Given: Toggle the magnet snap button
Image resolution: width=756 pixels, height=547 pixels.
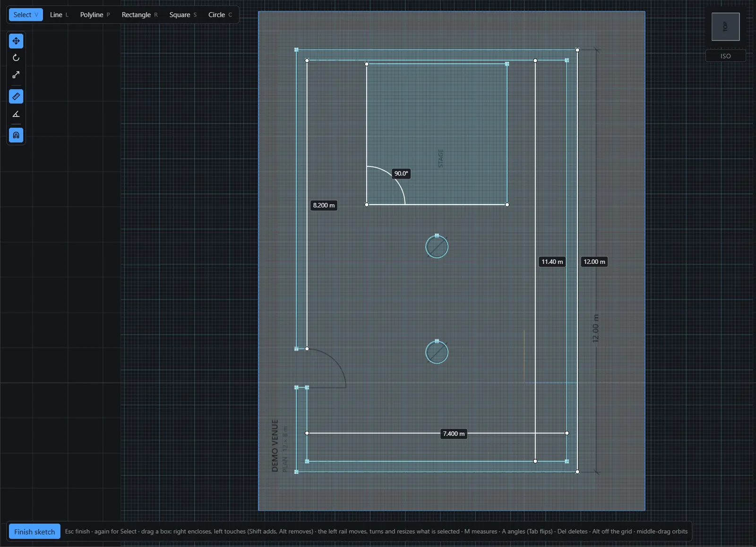Looking at the screenshot, I should click(x=16, y=135).
